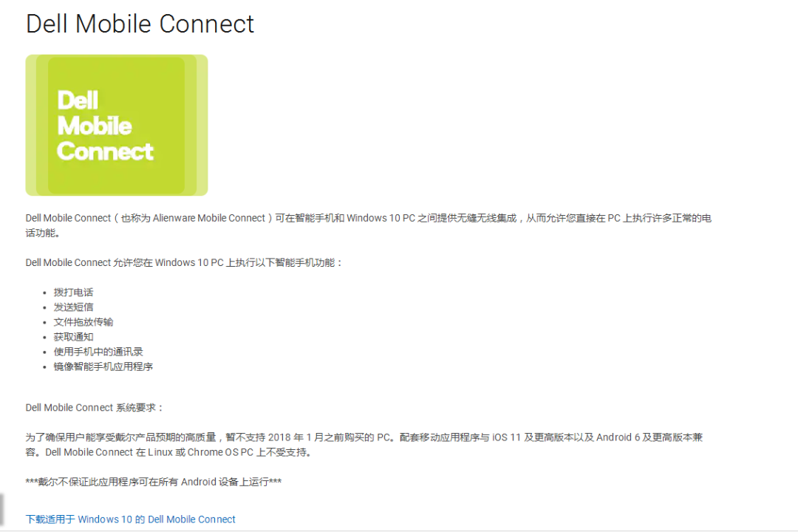This screenshot has width=798, height=532.
Task: Select the 文件拖放传输 bullet entry
Action: pyautogui.click(x=83, y=322)
